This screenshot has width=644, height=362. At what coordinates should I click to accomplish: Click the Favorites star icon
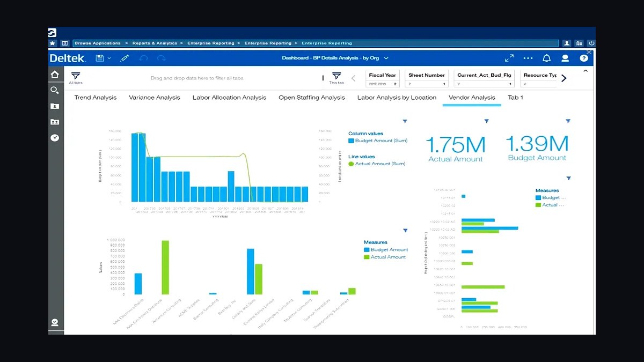[x=53, y=43]
